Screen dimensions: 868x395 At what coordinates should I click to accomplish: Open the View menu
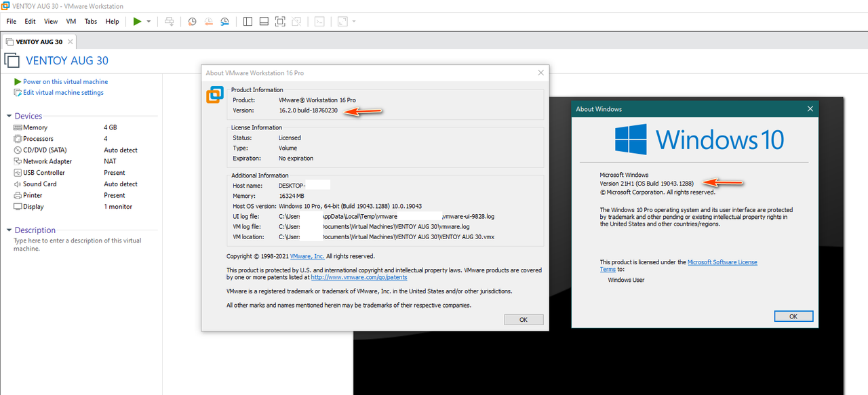coord(51,22)
